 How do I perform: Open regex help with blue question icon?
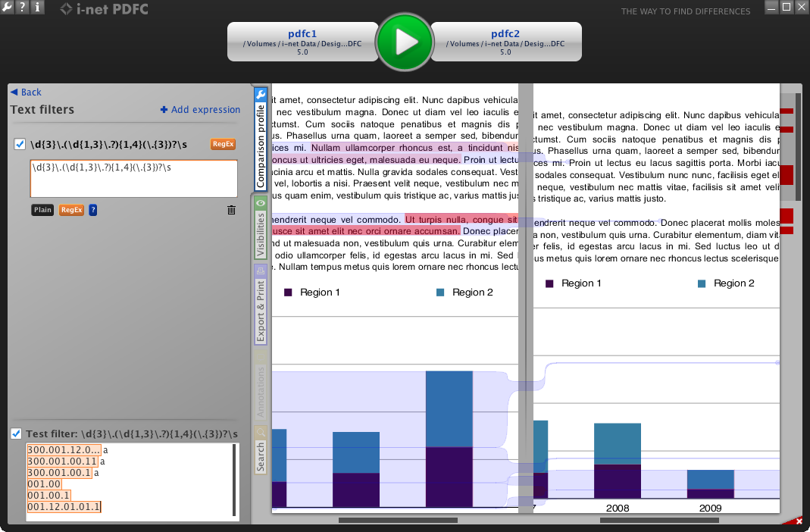click(x=93, y=210)
